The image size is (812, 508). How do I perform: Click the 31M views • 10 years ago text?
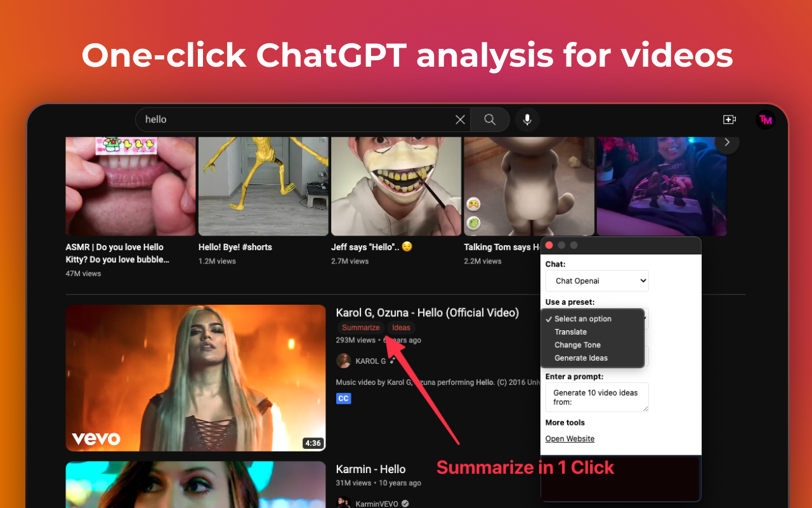click(x=378, y=483)
